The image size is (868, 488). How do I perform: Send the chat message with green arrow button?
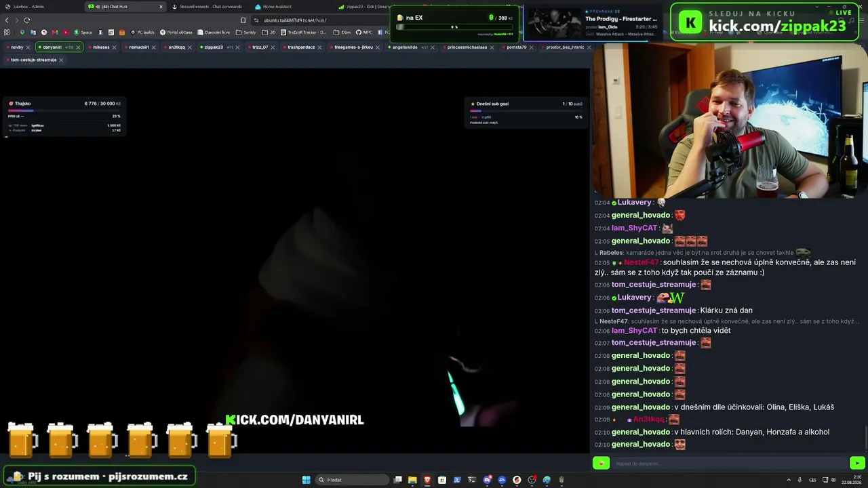pos(858,464)
